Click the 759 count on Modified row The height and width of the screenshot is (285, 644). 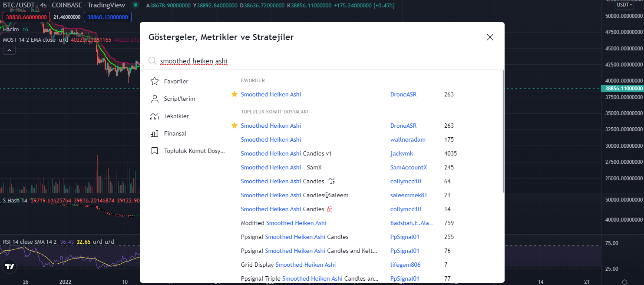[449, 223]
